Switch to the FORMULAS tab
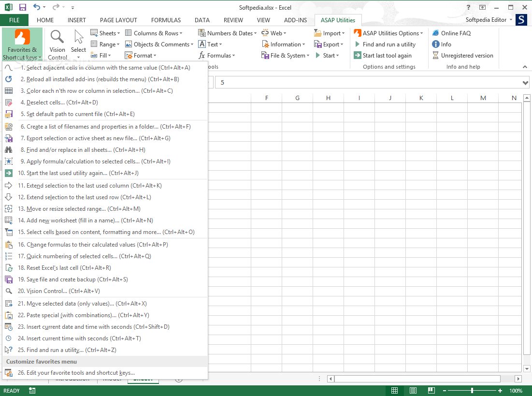 point(166,20)
